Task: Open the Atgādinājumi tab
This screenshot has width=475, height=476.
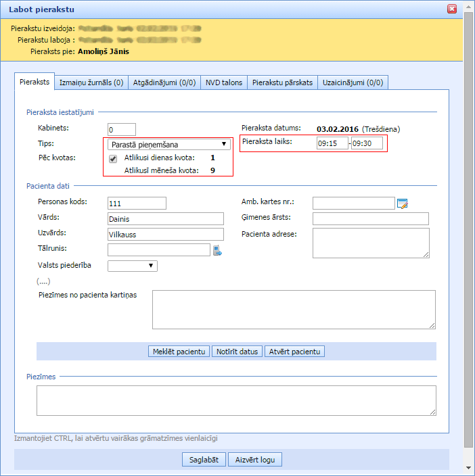Action: (164, 82)
